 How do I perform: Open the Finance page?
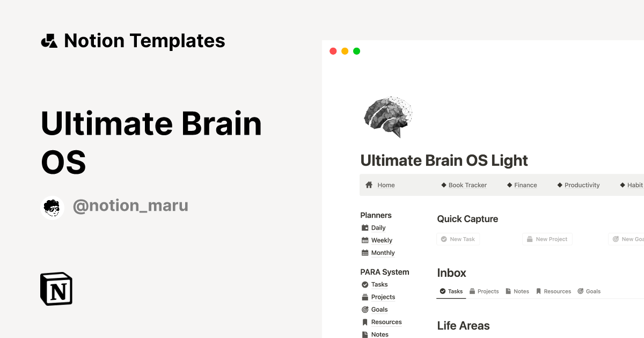point(522,185)
